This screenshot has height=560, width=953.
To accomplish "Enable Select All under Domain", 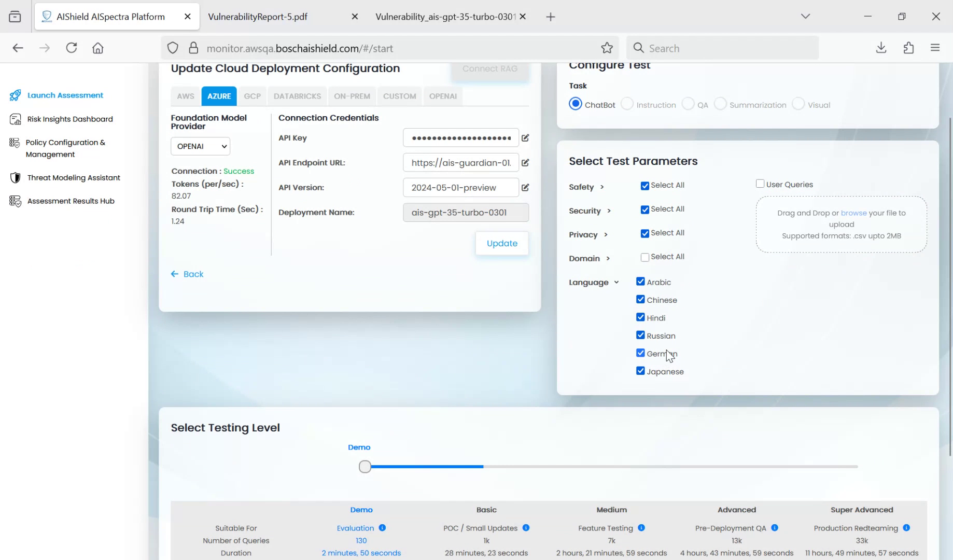I will pyautogui.click(x=644, y=257).
